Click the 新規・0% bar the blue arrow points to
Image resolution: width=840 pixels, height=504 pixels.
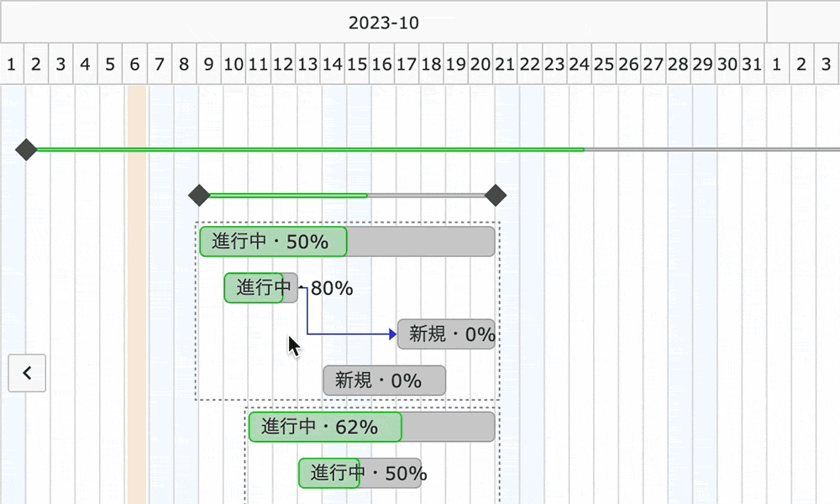(x=446, y=334)
